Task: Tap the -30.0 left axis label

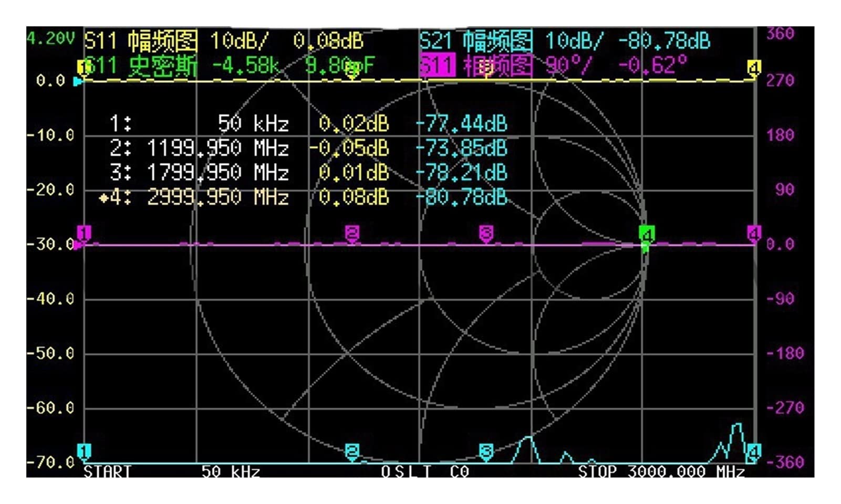Action: pyautogui.click(x=50, y=244)
